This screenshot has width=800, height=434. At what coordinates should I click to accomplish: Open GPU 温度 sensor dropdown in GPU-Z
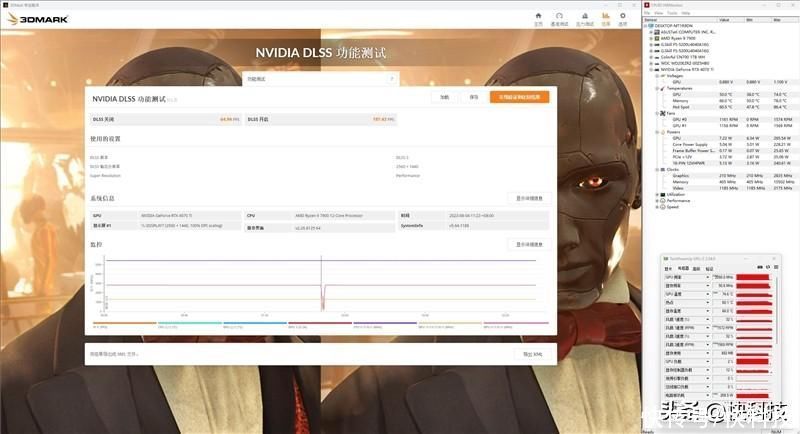click(x=708, y=294)
